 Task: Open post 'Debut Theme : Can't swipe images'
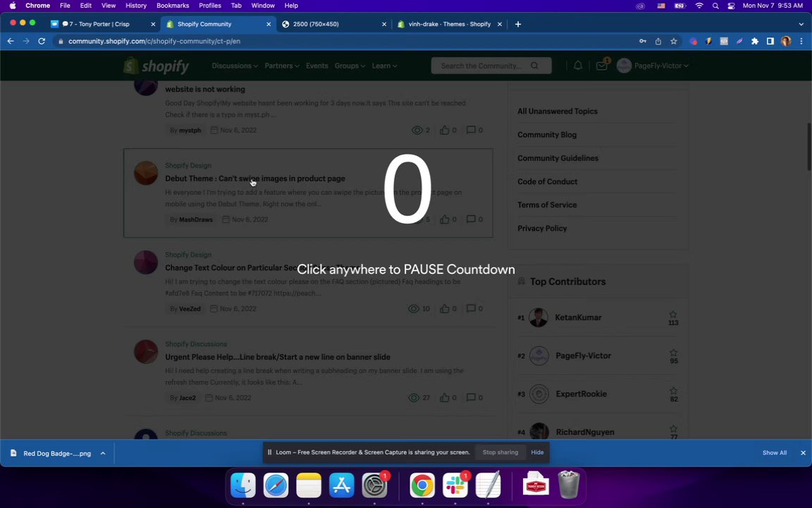tap(254, 179)
